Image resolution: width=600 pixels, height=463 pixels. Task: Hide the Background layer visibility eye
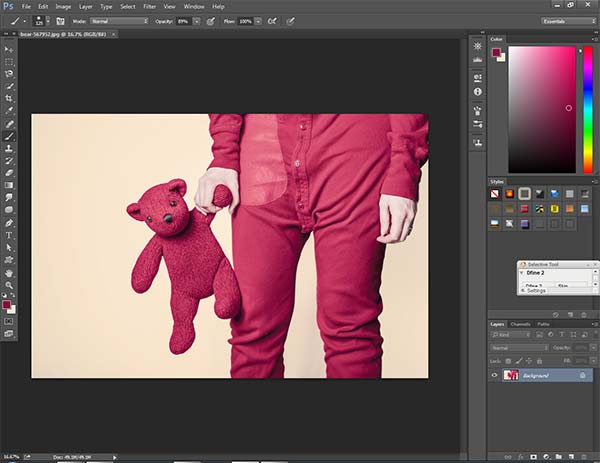click(496, 374)
